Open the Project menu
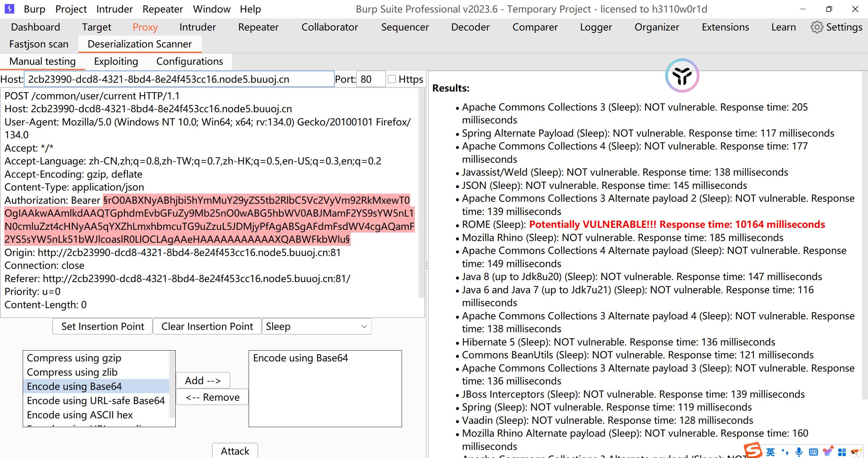This screenshot has width=868, height=458. 71,9
